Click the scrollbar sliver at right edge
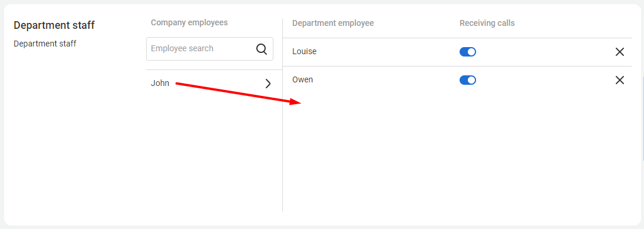 (643, 118)
